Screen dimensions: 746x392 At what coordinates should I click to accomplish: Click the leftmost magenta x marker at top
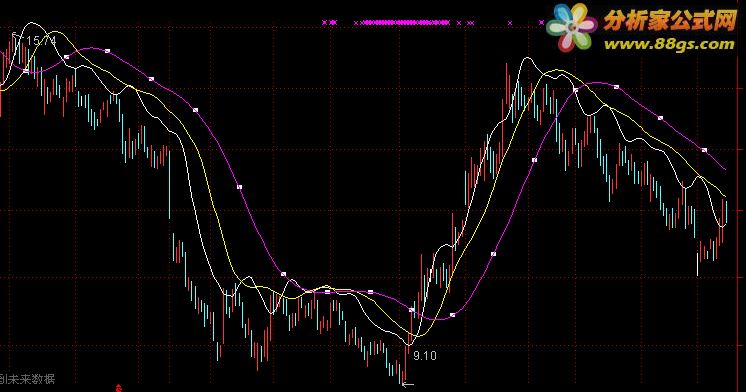click(324, 22)
